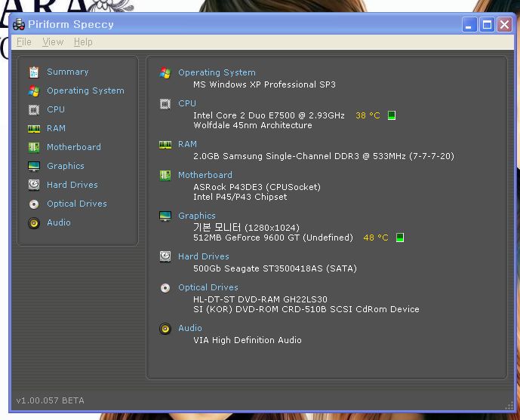Click MS Windows XP Professional SP3 text
Image resolution: width=520 pixels, height=420 pixels.
(264, 84)
